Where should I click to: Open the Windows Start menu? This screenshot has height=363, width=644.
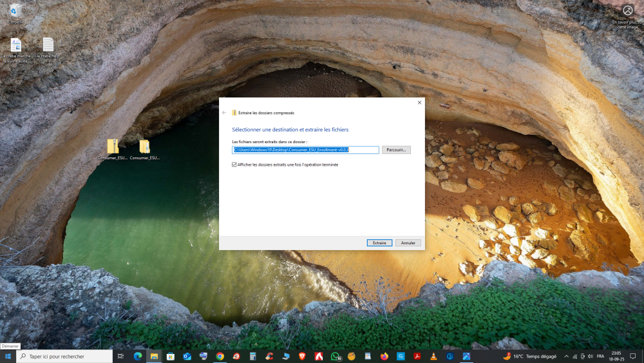[x=8, y=356]
